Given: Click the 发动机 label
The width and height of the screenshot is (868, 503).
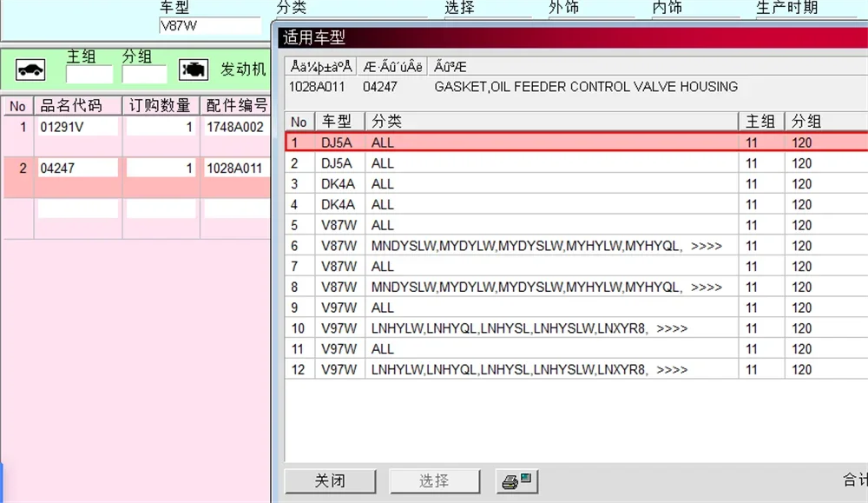Looking at the screenshot, I should (x=243, y=69).
